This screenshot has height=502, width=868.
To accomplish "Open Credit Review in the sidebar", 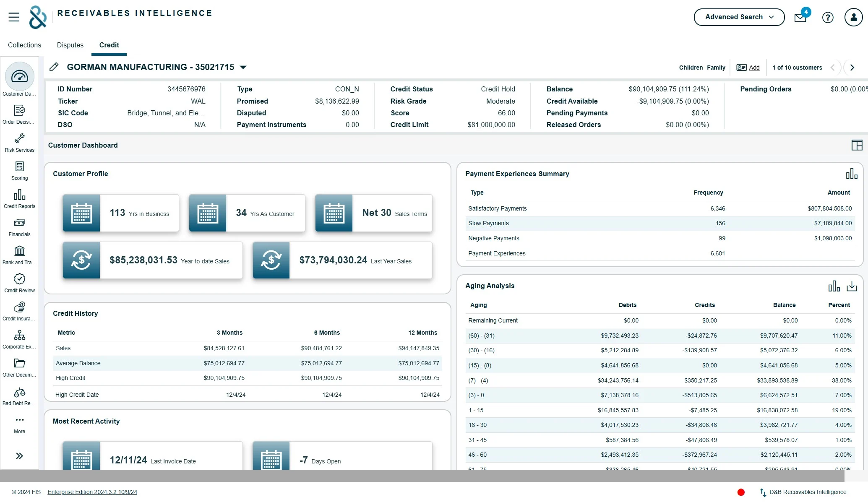I will click(19, 283).
